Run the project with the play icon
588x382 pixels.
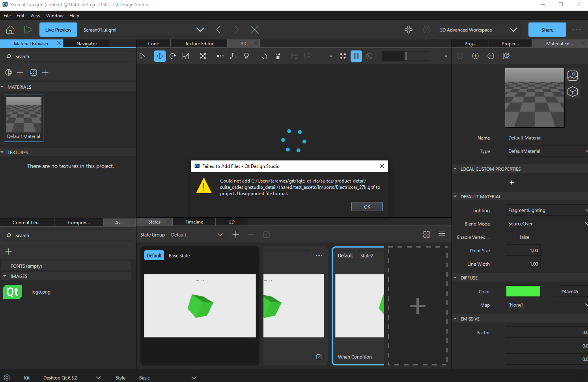(28, 30)
